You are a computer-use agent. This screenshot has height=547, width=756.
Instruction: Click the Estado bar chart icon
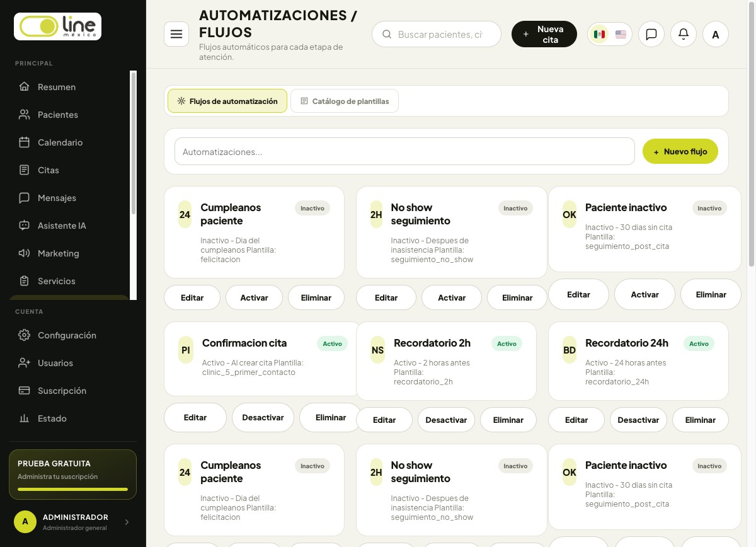tap(24, 418)
